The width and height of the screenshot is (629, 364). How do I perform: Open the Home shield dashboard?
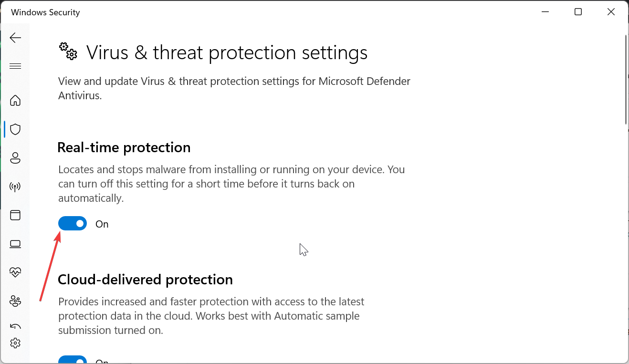tap(15, 101)
